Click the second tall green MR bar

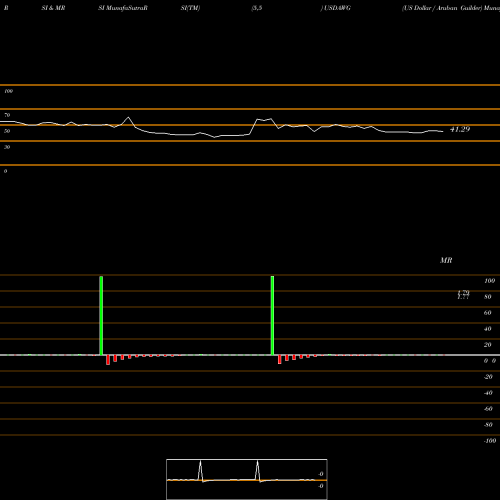click(x=272, y=315)
